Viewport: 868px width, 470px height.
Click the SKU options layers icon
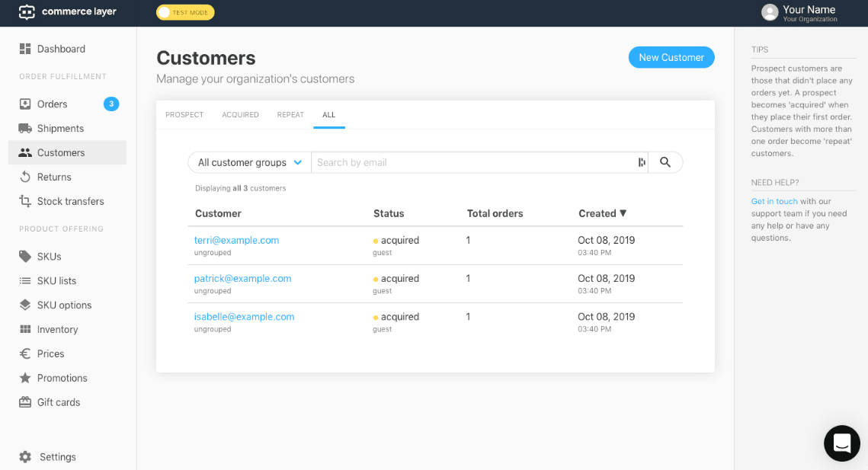click(25, 305)
